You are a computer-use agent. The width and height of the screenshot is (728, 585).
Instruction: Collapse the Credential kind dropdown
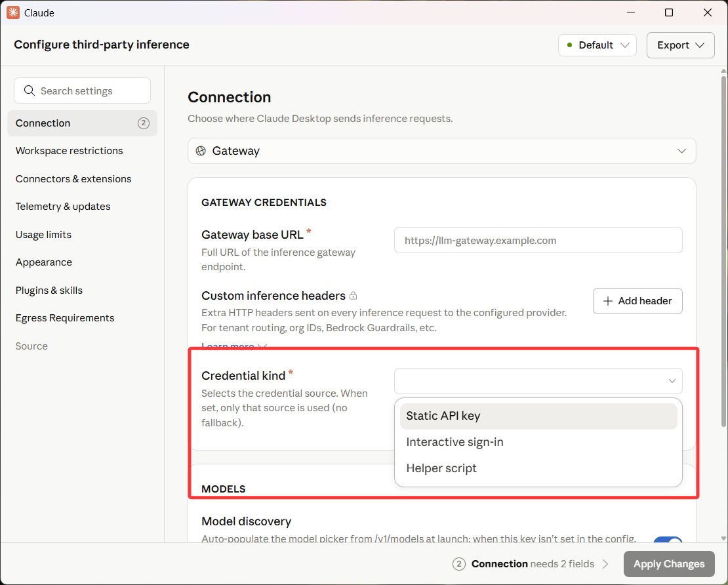click(x=538, y=381)
